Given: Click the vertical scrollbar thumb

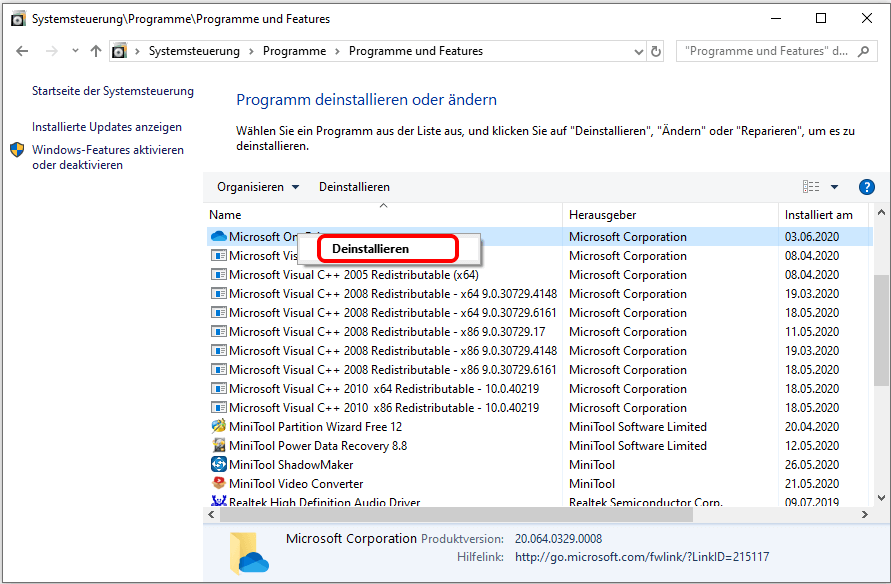Looking at the screenshot, I should pos(881,331).
